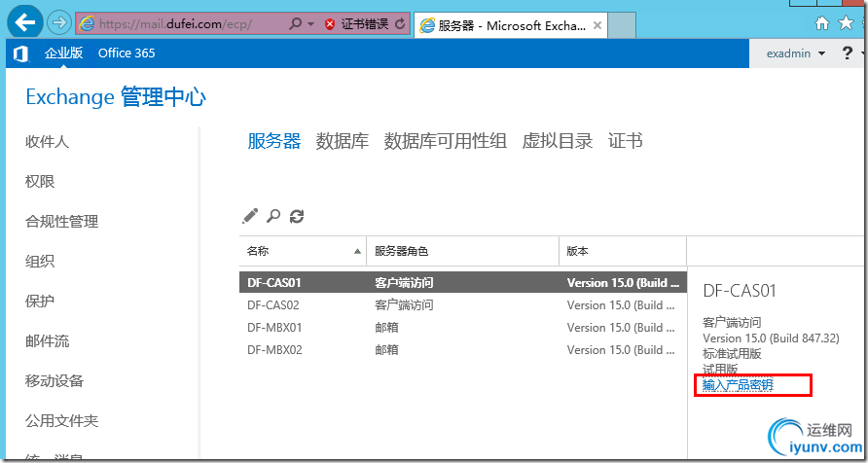
Task: Open the address bar dropdown arrow
Action: point(310,24)
